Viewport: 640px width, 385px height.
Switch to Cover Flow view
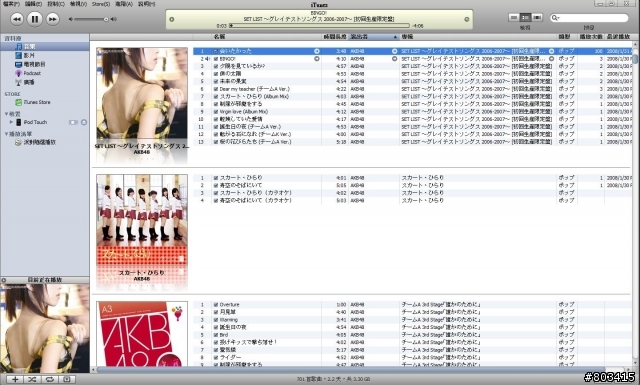coord(537,18)
